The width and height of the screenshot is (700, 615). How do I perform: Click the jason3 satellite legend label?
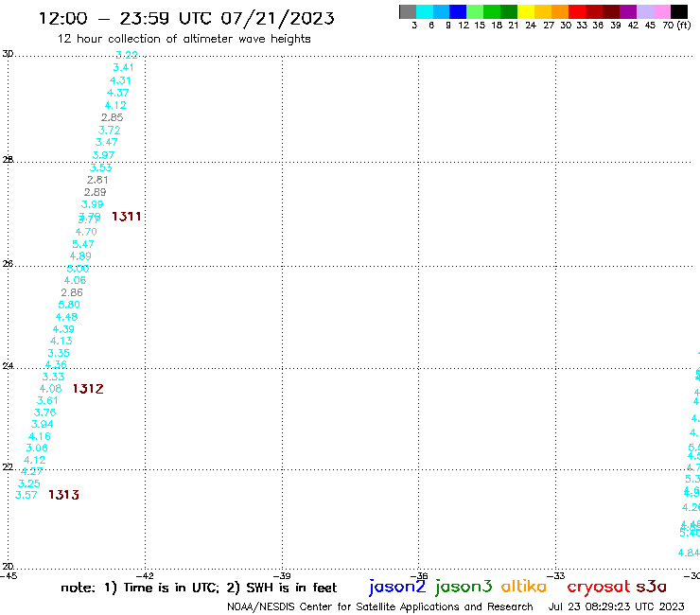464,587
